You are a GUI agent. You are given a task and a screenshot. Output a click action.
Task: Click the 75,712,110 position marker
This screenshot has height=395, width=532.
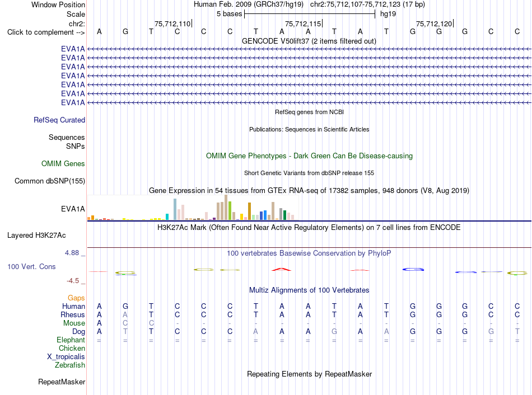pos(172,23)
